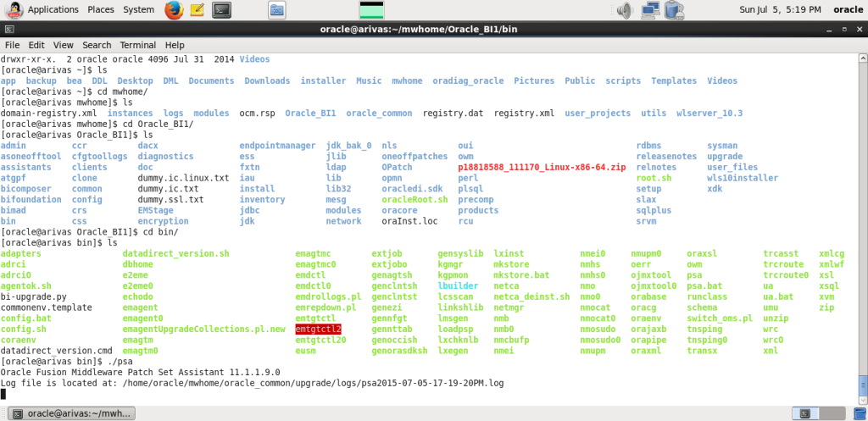The width and height of the screenshot is (868, 421).
Task: Open the terminal File menu
Action: tap(12, 45)
